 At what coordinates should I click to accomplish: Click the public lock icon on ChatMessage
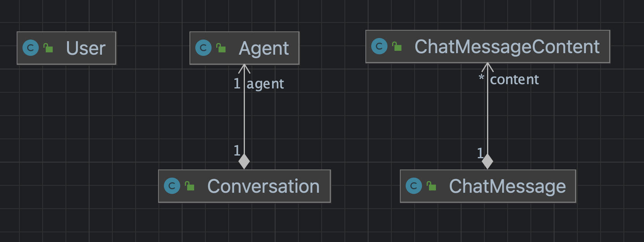coord(431,186)
